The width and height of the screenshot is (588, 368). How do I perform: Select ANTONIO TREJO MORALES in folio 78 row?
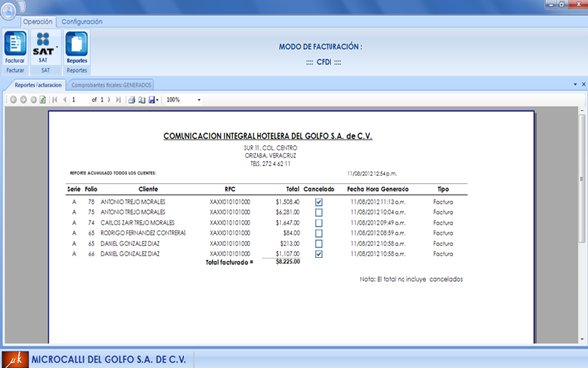pyautogui.click(x=132, y=202)
